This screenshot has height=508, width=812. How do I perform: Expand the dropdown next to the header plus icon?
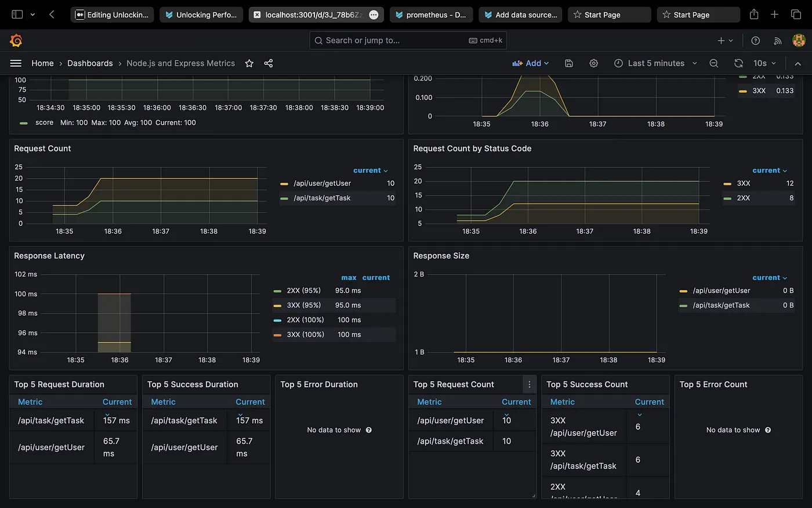[x=731, y=41]
